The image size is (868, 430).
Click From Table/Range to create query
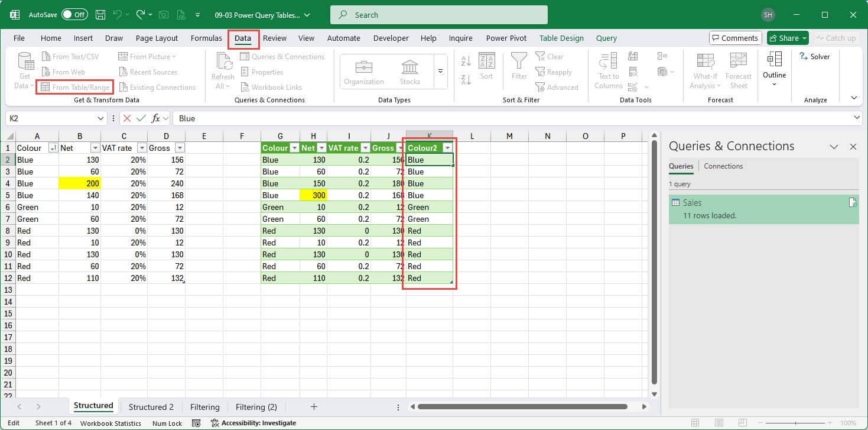click(x=74, y=86)
